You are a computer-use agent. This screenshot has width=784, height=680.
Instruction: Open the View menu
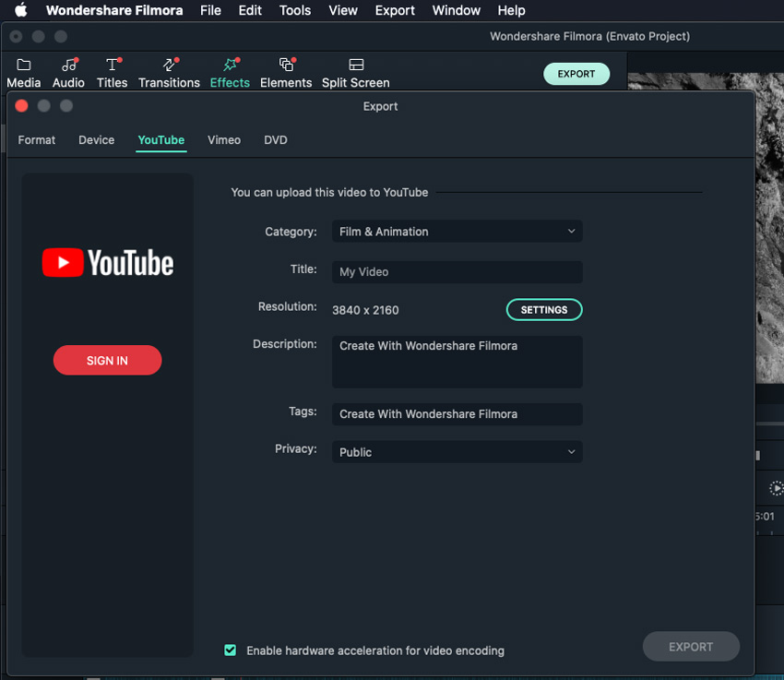click(x=343, y=10)
